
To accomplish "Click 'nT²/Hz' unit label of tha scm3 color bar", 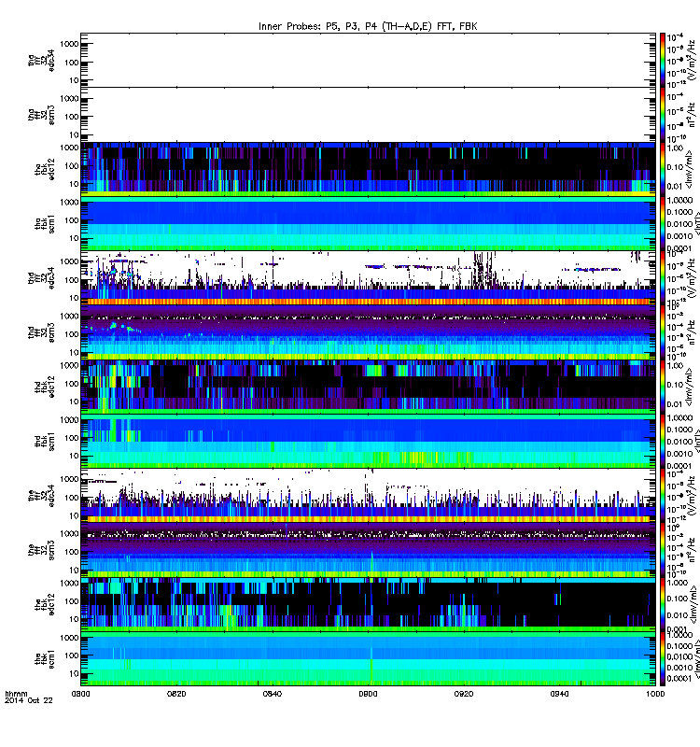I will [693, 115].
